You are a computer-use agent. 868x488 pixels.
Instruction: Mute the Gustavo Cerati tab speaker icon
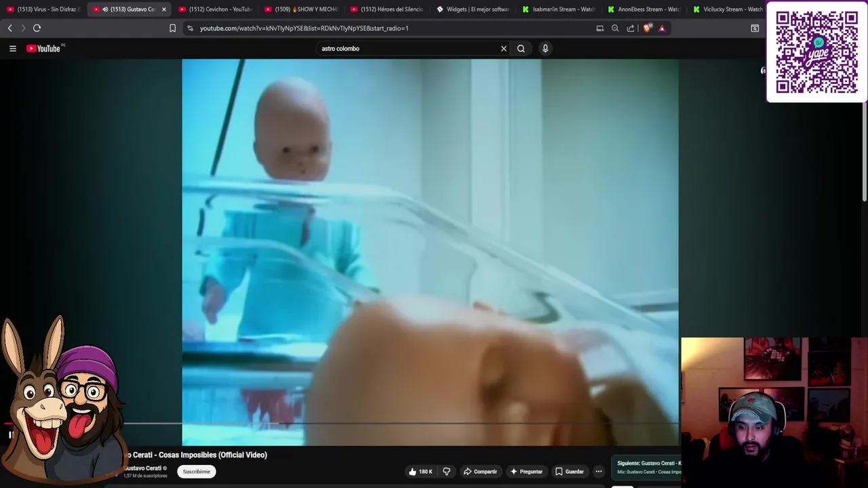[x=105, y=9]
